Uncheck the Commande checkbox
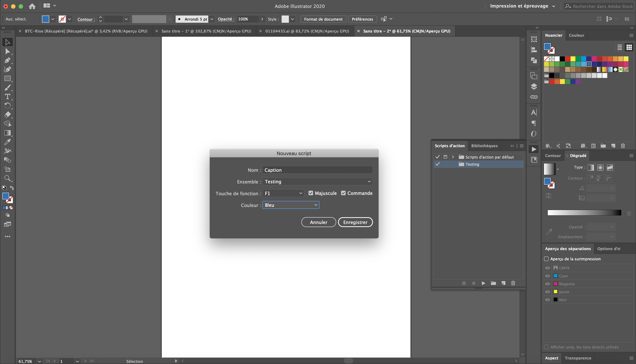The height and width of the screenshot is (364, 636). 343,193
